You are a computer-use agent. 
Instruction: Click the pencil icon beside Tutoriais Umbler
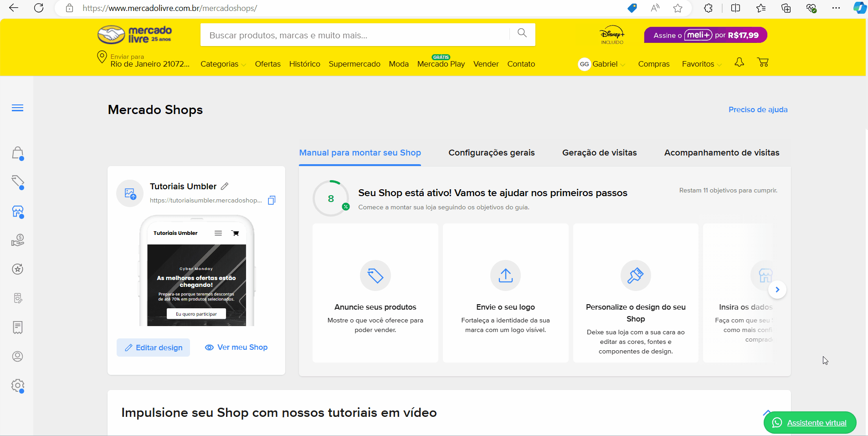click(x=225, y=186)
